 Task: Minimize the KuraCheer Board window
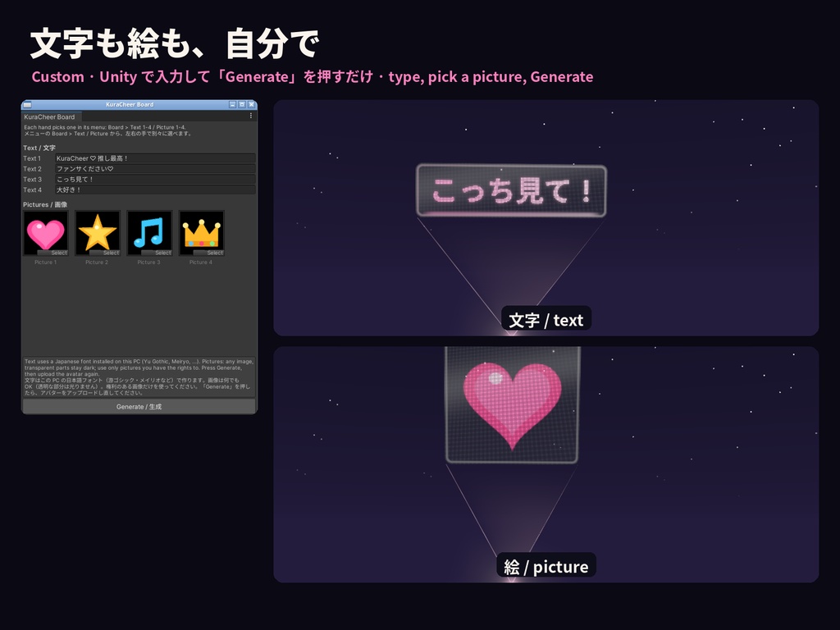[x=232, y=104]
